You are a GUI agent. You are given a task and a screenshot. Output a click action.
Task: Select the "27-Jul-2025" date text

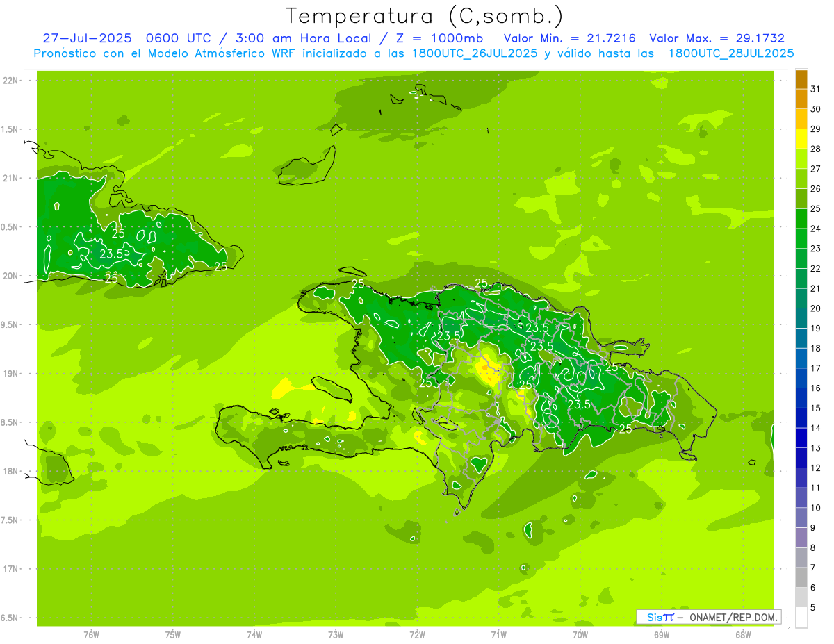(85, 38)
